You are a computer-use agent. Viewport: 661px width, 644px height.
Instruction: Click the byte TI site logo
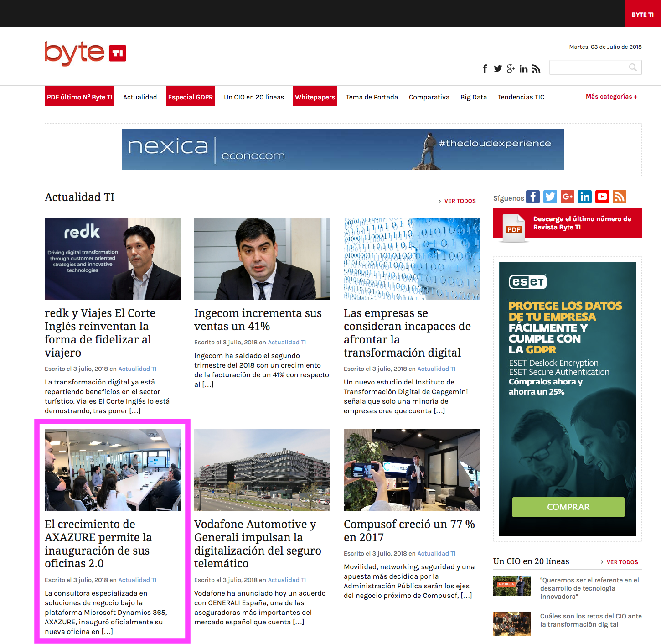click(x=85, y=53)
